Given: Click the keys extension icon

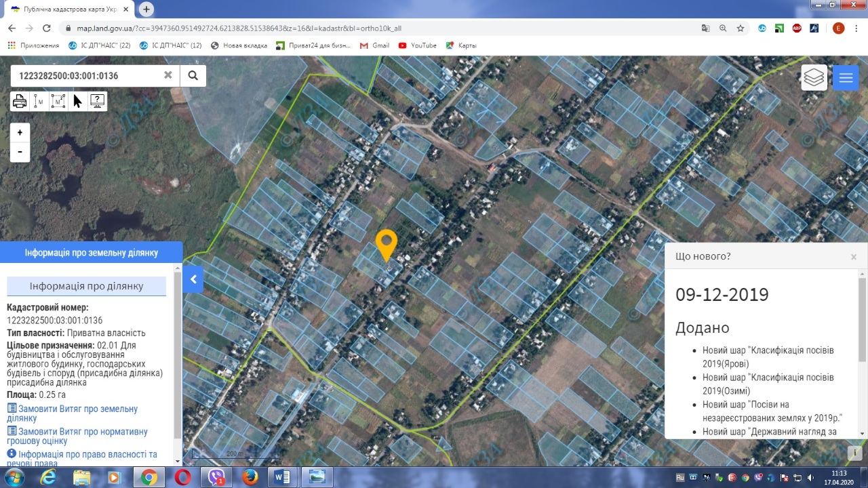Looking at the screenshot, I should [x=814, y=28].
